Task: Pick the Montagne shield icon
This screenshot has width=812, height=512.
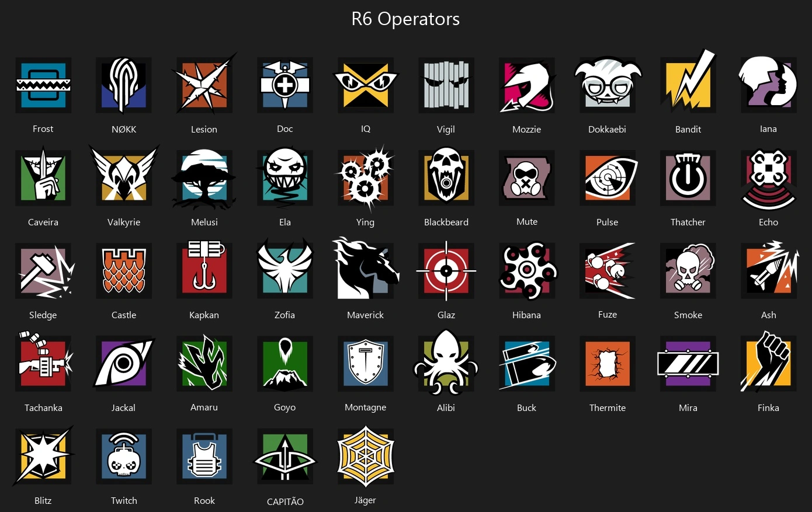Action: (366, 364)
